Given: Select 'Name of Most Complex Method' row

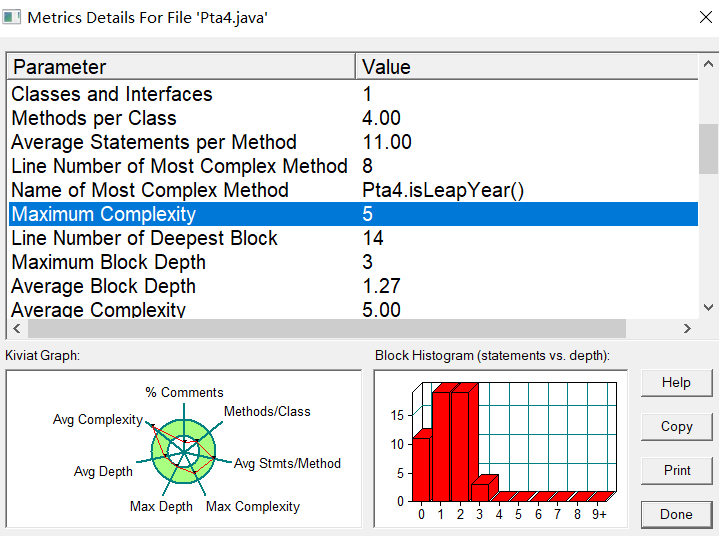Looking at the screenshot, I should [x=354, y=190].
